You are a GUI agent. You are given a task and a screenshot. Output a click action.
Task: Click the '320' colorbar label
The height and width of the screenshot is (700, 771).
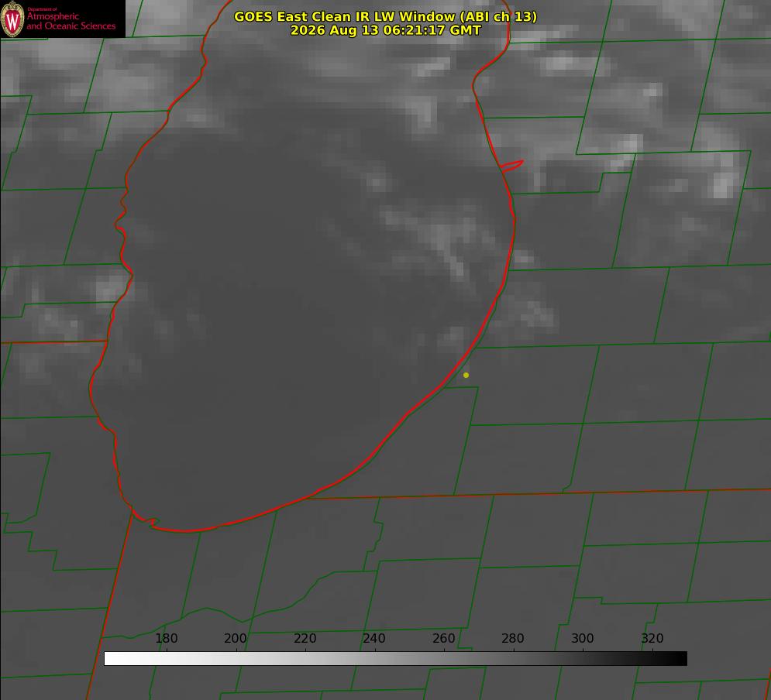pos(652,638)
